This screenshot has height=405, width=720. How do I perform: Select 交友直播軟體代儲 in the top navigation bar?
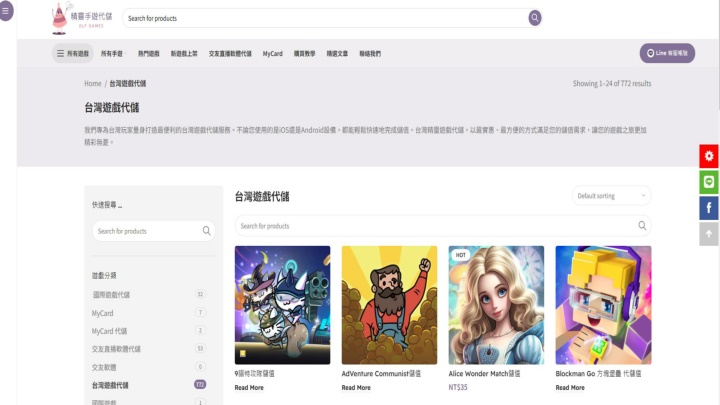tap(230, 54)
